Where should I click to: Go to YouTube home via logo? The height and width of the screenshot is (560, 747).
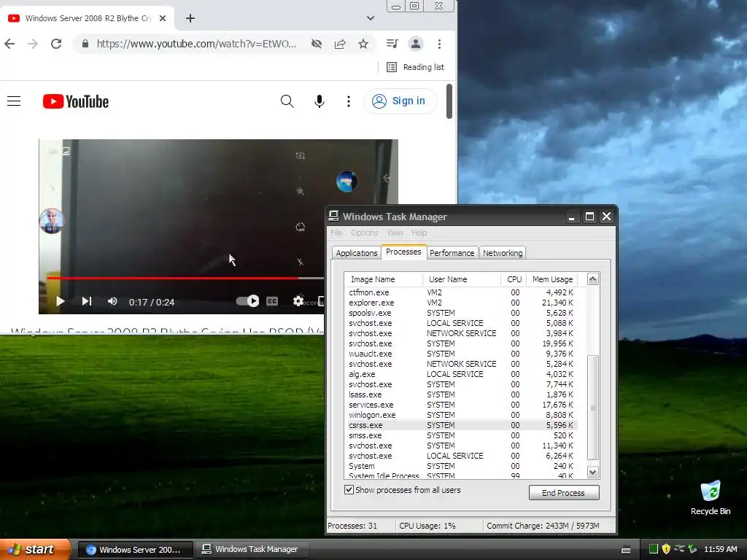pos(76,101)
